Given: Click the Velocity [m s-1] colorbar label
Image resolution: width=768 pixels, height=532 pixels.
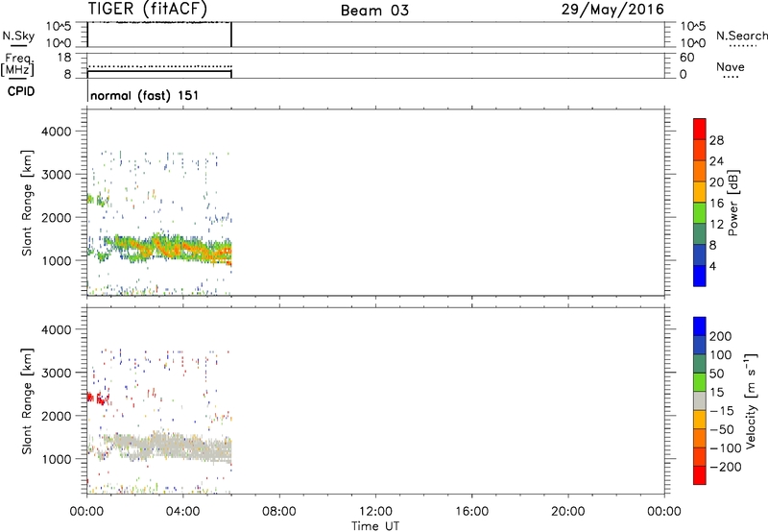Looking at the screenshot, I should coord(751,400).
